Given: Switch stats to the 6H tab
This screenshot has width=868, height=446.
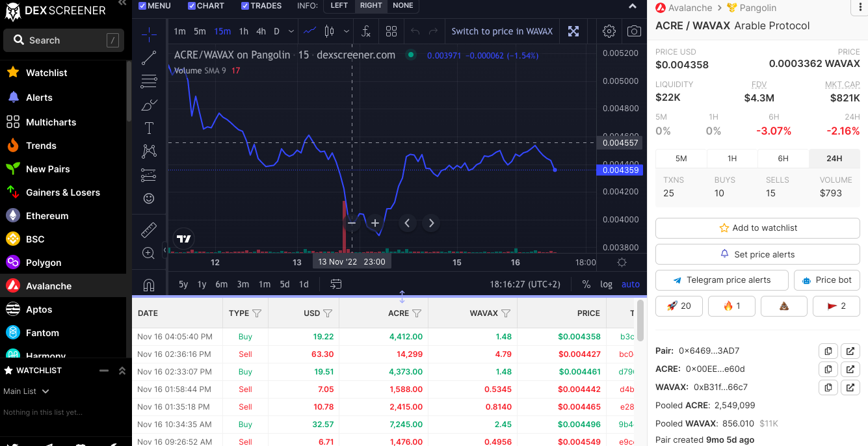Looking at the screenshot, I should coord(783,158).
